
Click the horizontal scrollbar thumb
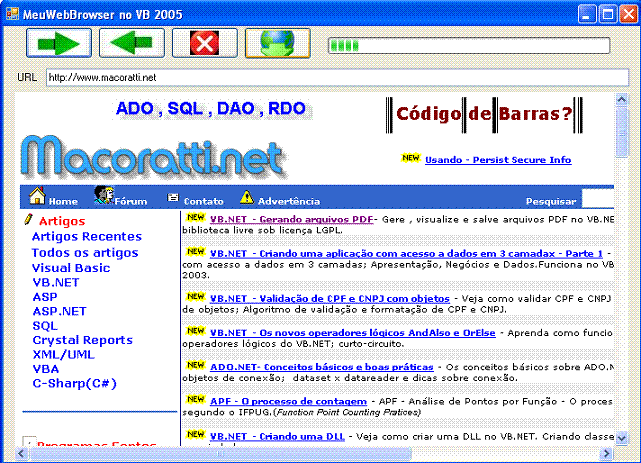[221, 453]
